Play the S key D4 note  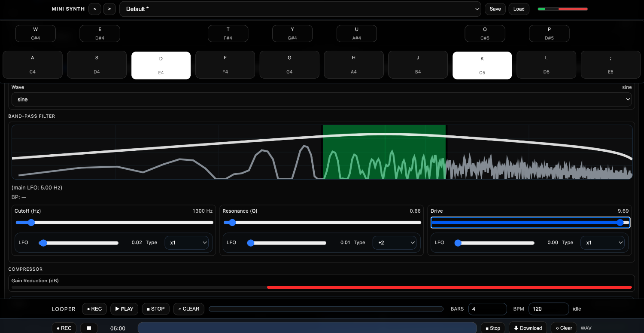(x=97, y=65)
